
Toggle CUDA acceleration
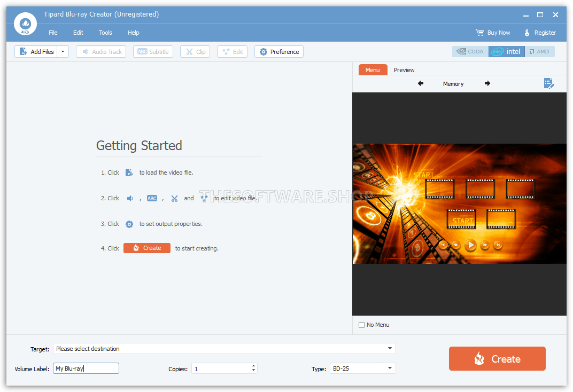click(x=470, y=51)
